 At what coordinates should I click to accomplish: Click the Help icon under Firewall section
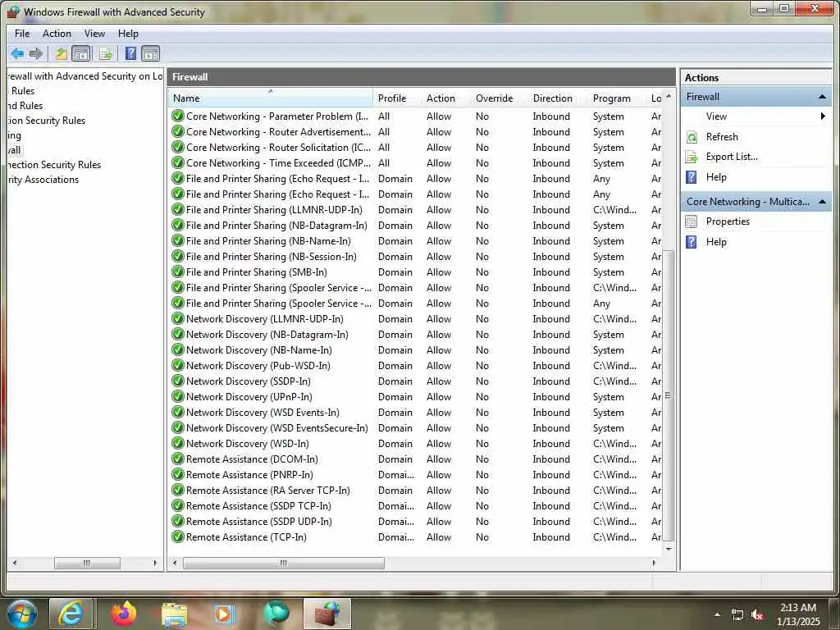tap(692, 177)
